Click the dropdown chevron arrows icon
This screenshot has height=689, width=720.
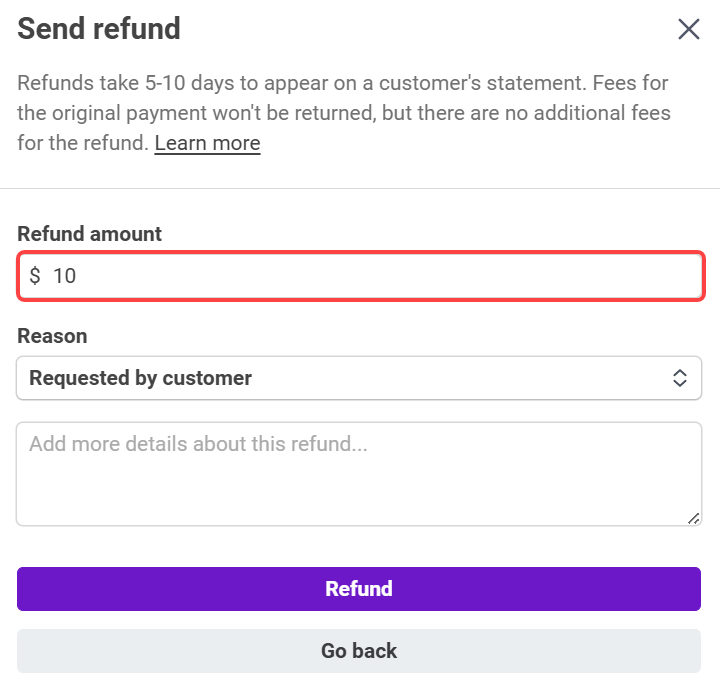coord(679,378)
